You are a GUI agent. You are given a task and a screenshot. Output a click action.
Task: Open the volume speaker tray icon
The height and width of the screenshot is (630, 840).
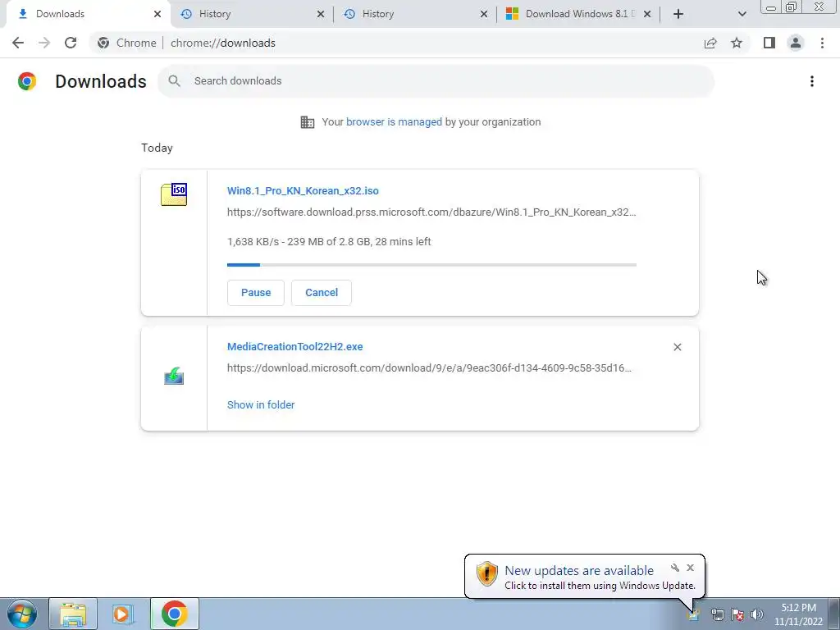tap(757, 614)
